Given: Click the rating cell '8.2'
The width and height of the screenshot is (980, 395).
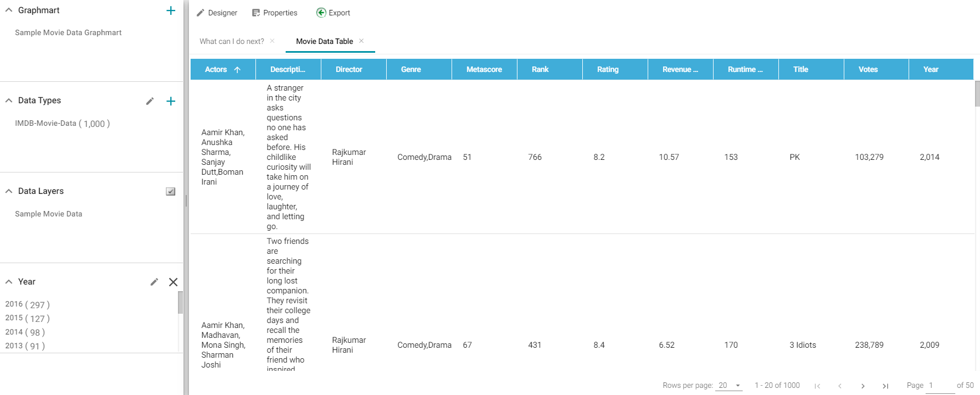Looking at the screenshot, I should click(599, 157).
